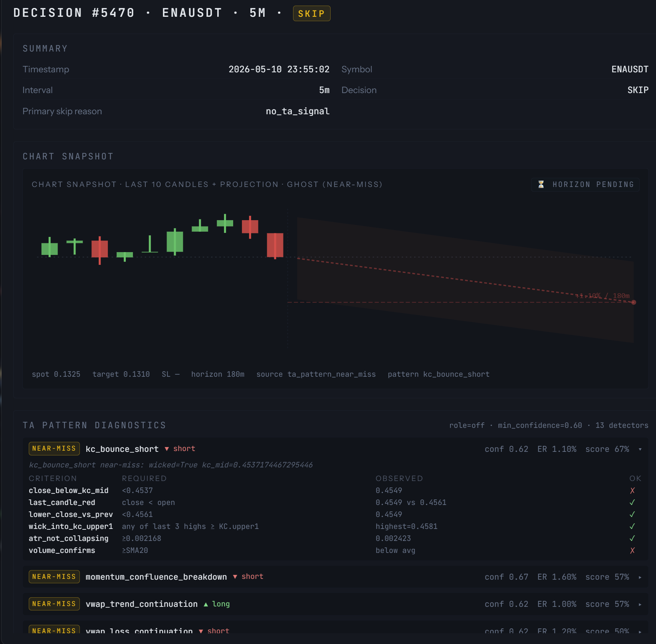
Task: Click the no_ta_signal skip reason value
Action: tap(298, 111)
